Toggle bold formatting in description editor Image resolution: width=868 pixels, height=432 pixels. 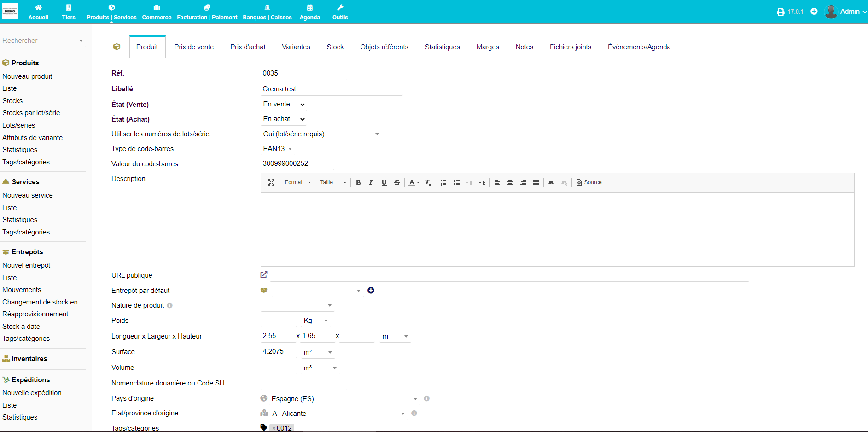tap(358, 182)
